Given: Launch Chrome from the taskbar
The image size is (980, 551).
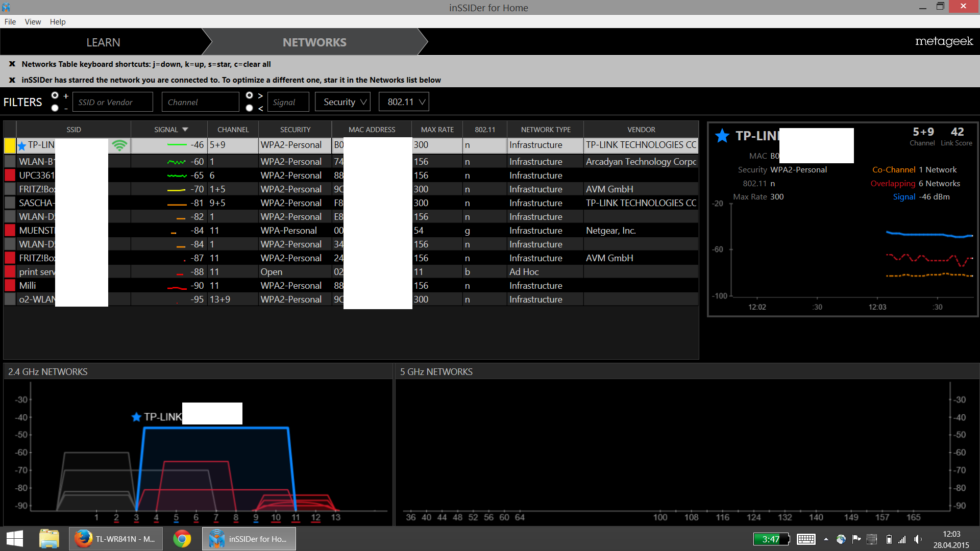Looking at the screenshot, I should [x=182, y=539].
